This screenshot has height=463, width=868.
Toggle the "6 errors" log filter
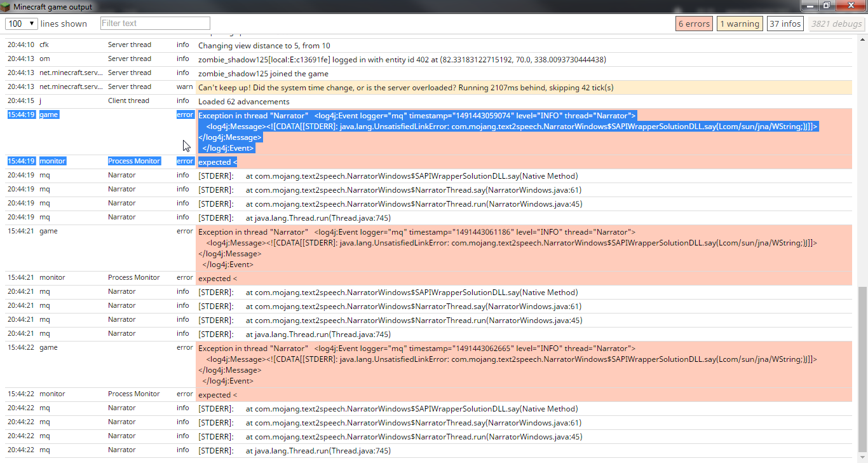coord(694,24)
